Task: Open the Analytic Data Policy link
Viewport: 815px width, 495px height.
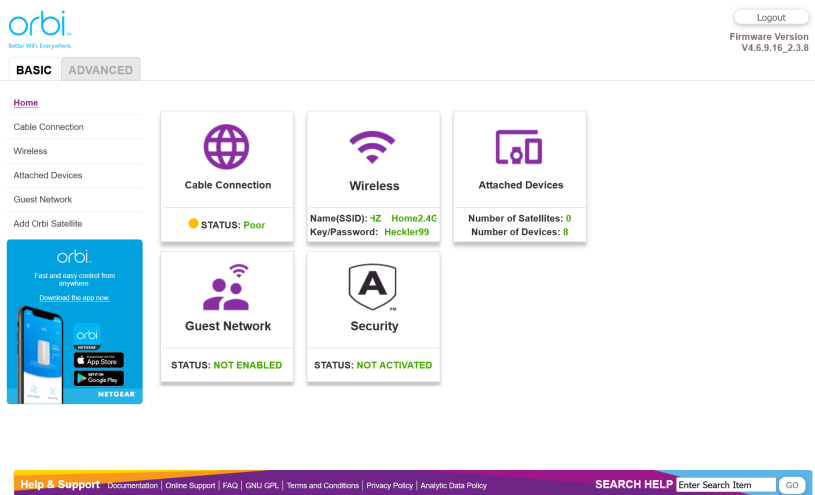Action: click(x=454, y=485)
